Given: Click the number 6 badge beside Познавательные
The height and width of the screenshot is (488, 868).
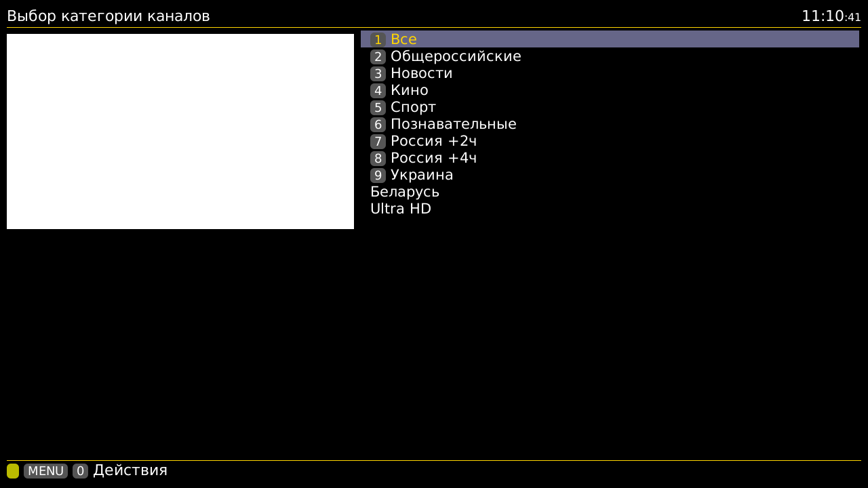Looking at the screenshot, I should [378, 124].
